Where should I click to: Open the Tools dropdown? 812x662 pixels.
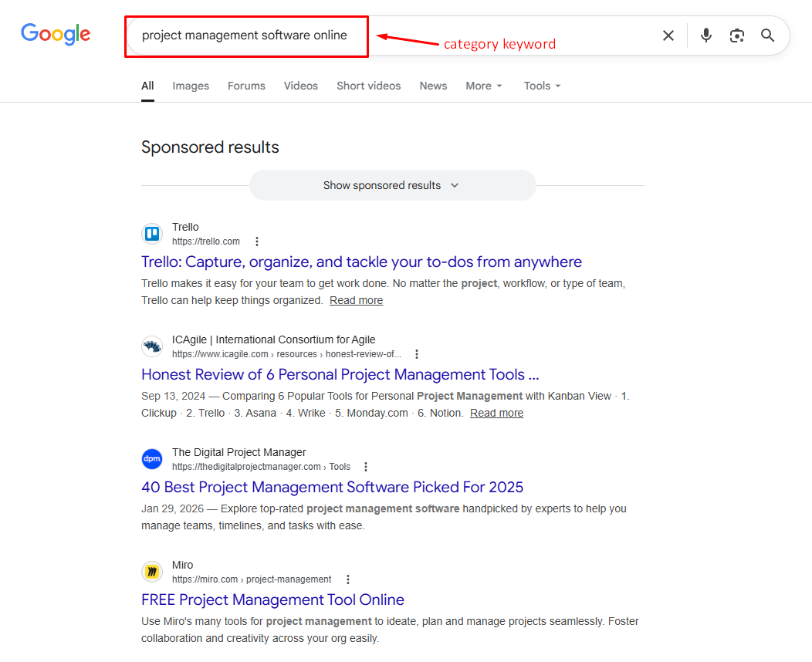[x=541, y=86]
